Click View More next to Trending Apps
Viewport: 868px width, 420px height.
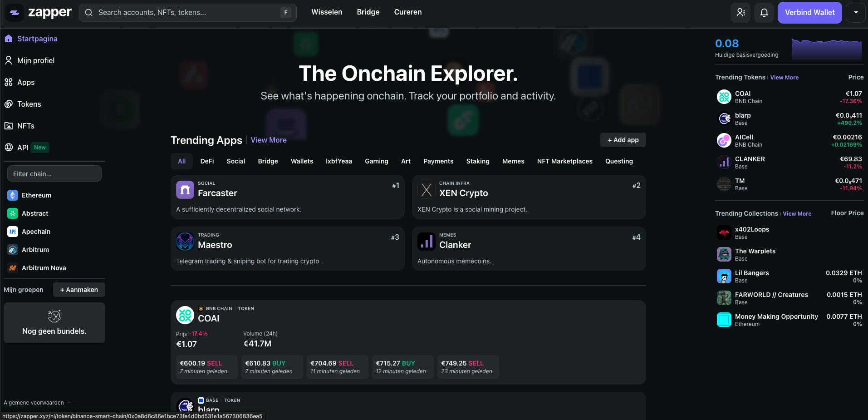click(269, 140)
